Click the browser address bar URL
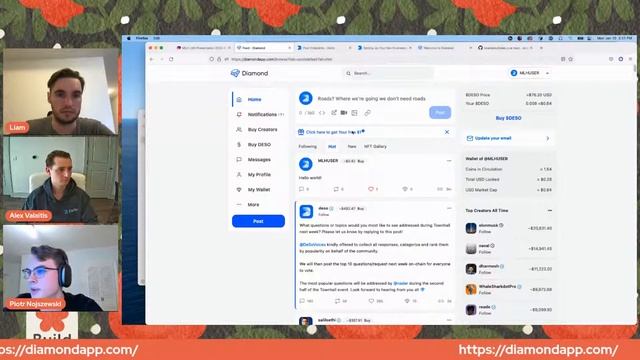Screen dimensions: 640x360 coord(282,59)
